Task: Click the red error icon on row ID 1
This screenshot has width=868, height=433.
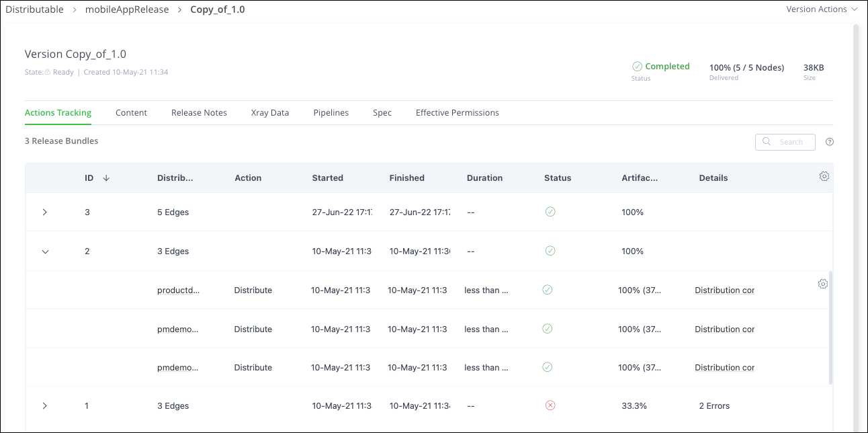Action: click(550, 405)
